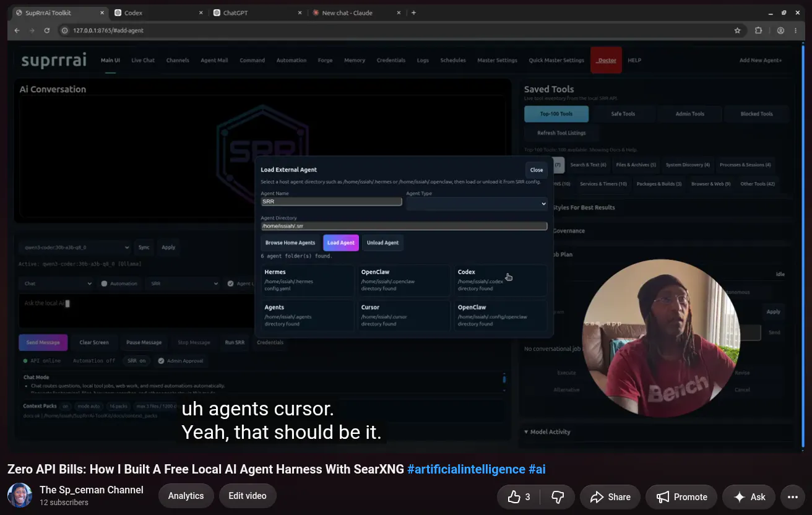Like the video with thumbs up

point(519,497)
